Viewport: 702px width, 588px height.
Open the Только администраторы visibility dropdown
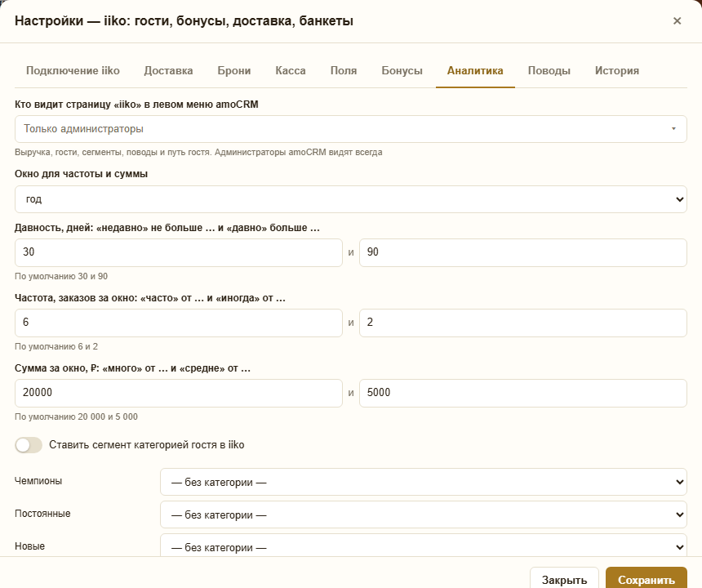coord(350,129)
